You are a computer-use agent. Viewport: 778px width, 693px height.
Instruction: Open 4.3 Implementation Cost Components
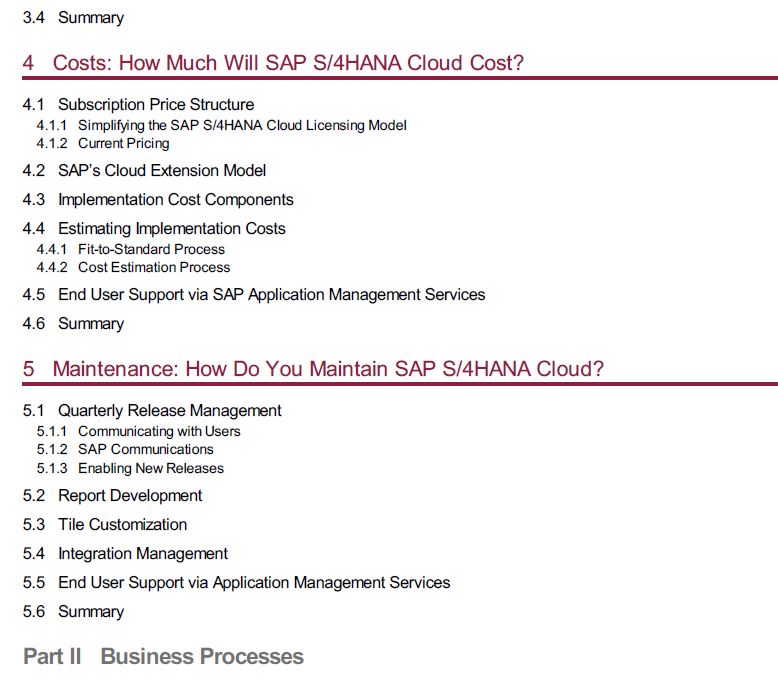pos(158,200)
